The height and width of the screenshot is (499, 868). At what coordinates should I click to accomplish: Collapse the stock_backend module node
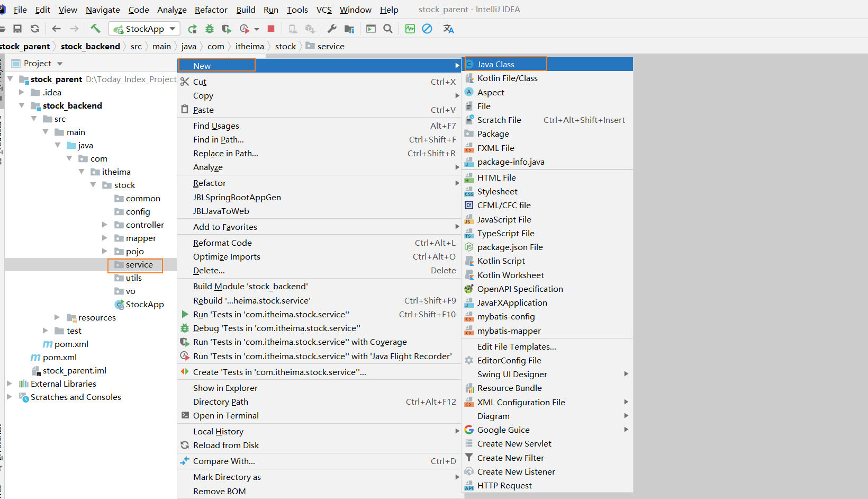point(22,105)
